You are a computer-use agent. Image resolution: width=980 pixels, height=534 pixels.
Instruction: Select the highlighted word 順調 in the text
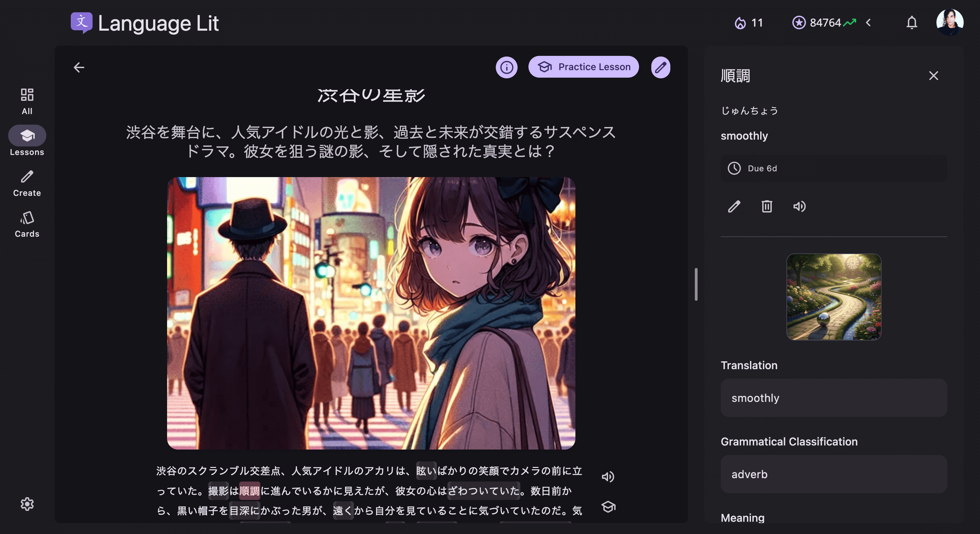tap(249, 491)
